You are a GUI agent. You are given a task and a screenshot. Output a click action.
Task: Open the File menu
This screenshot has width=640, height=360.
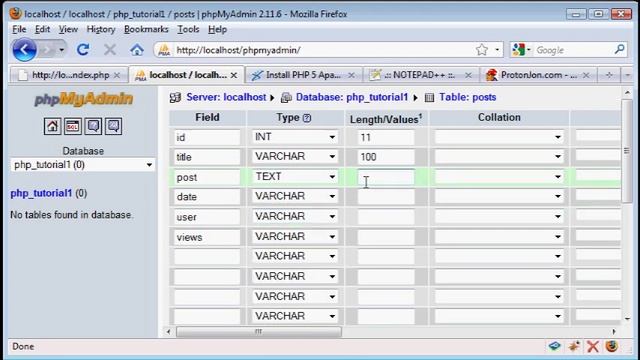tap(19, 29)
